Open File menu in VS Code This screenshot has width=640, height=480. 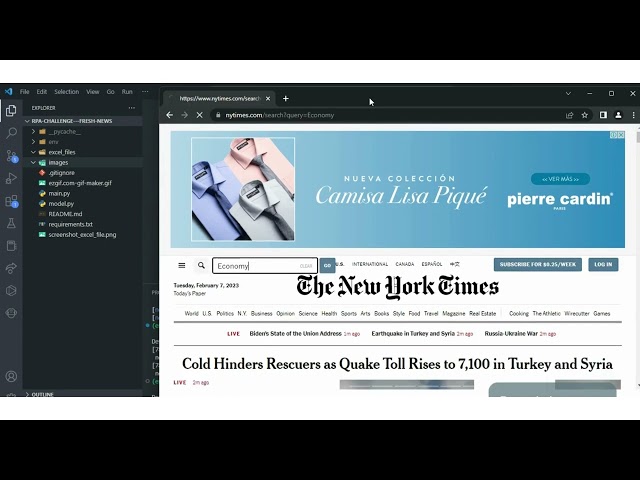[24, 91]
